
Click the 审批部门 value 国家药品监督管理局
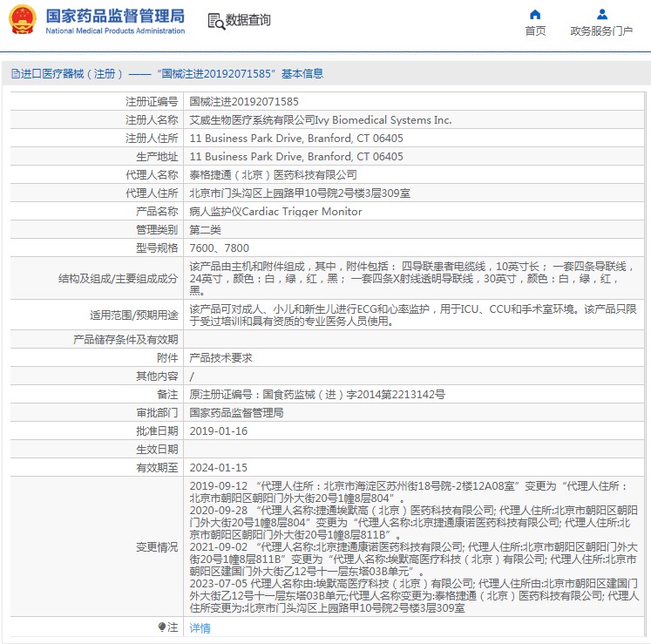pos(237,413)
